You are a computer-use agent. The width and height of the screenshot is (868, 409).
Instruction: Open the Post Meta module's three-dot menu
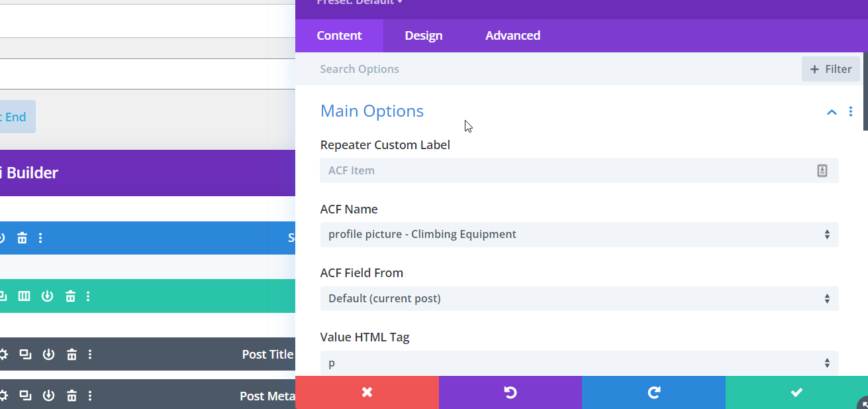point(90,396)
